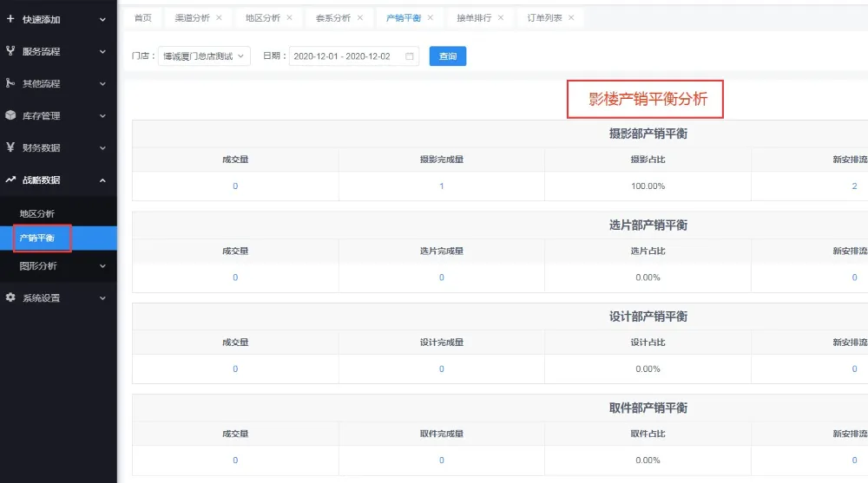Screen dimensions: 868x483
Task: Click the date range input field
Action: pyautogui.click(x=343, y=56)
